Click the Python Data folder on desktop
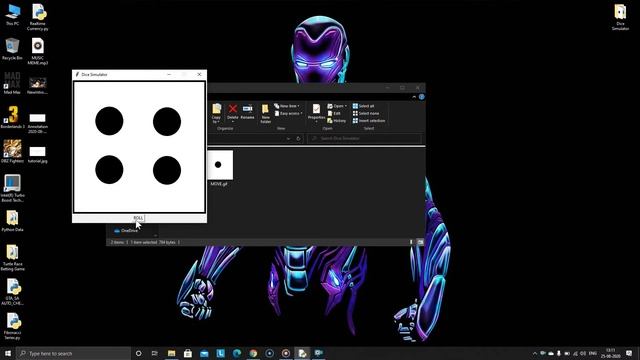 click(12, 221)
